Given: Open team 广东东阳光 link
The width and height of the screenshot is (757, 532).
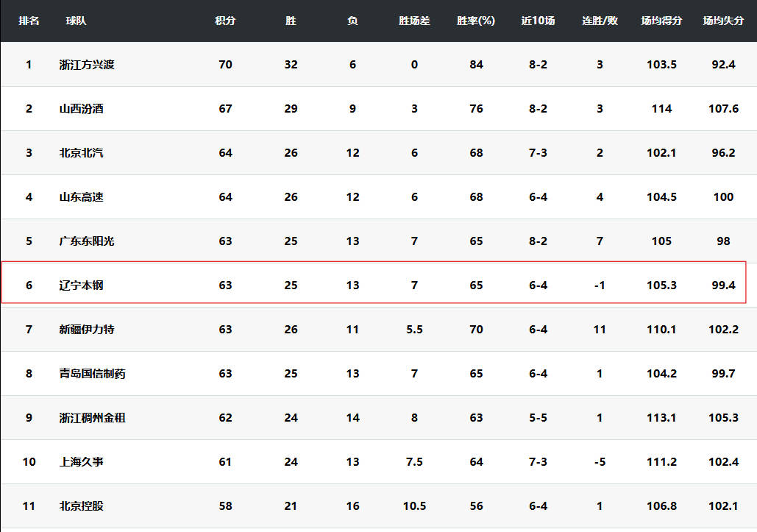Looking at the screenshot, I should click(x=87, y=241).
